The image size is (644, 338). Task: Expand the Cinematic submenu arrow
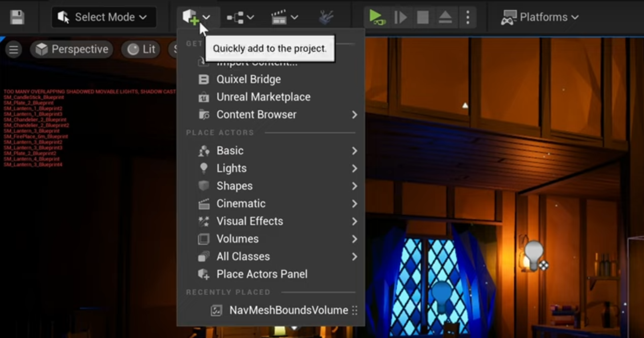point(354,204)
